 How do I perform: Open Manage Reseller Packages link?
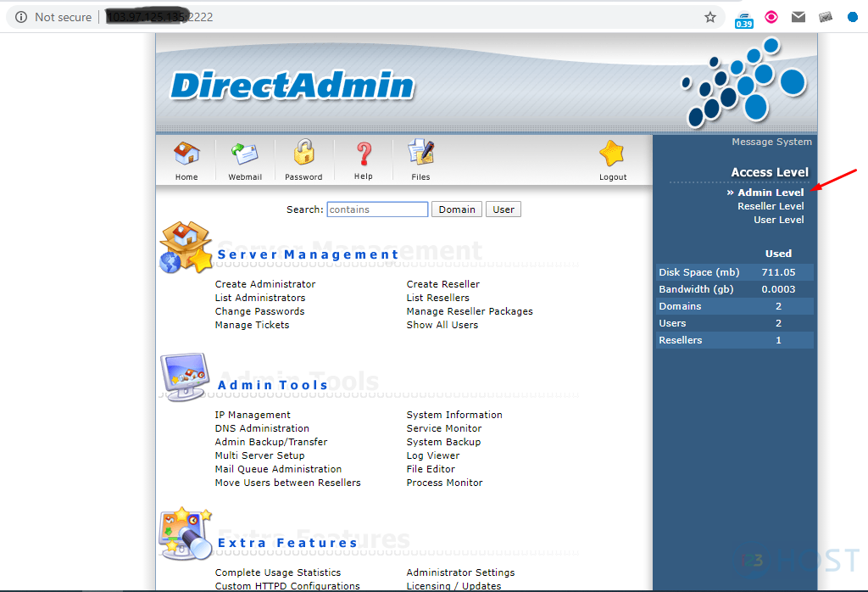click(470, 311)
